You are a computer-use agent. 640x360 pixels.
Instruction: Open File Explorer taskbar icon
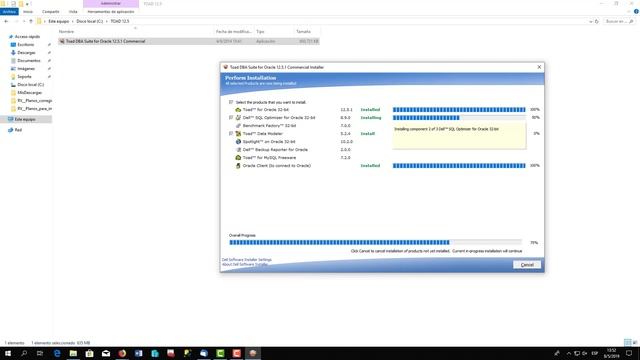click(x=73, y=353)
